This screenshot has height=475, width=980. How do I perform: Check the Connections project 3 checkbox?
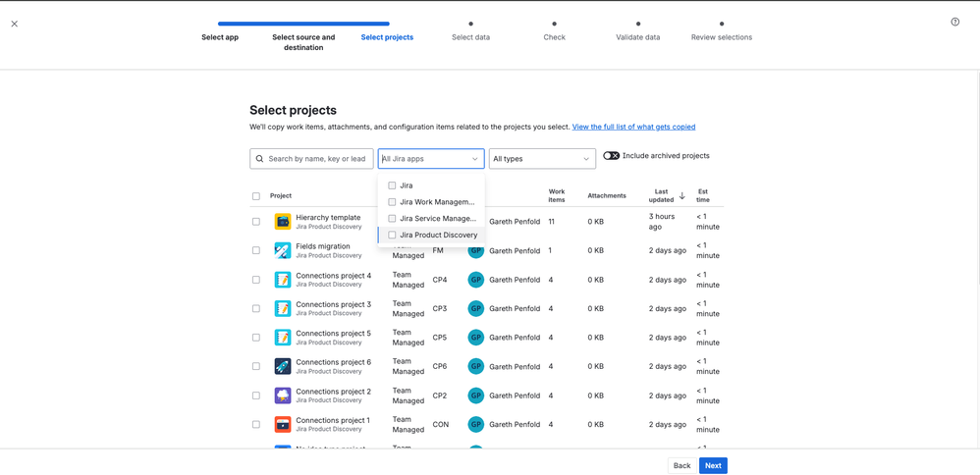pos(256,308)
